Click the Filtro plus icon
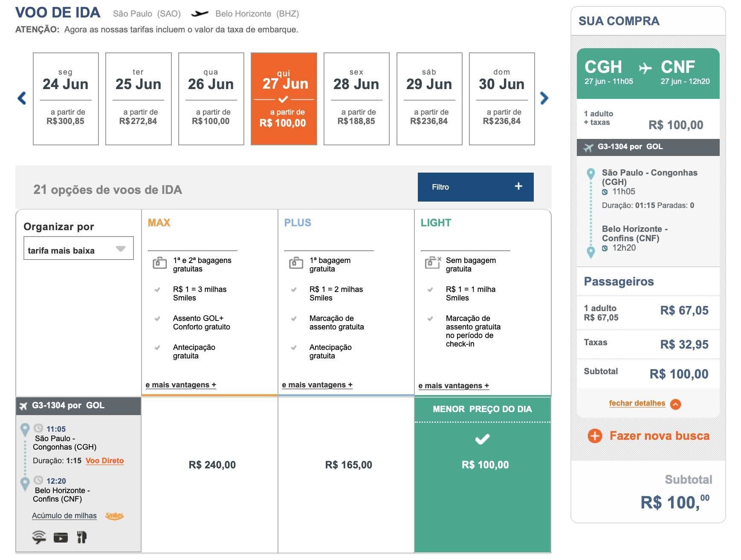The image size is (741, 560). (518, 186)
